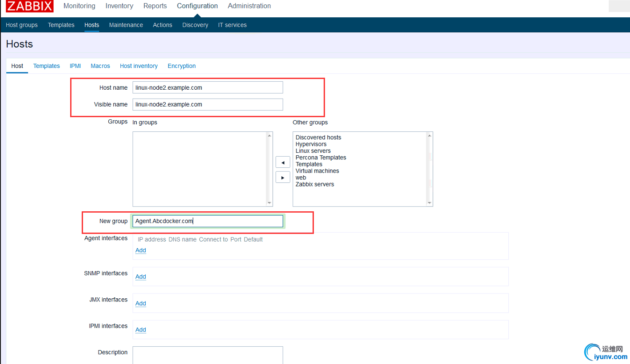Switch to the IPMI form tab
This screenshot has width=630, height=364.
pyautogui.click(x=75, y=66)
